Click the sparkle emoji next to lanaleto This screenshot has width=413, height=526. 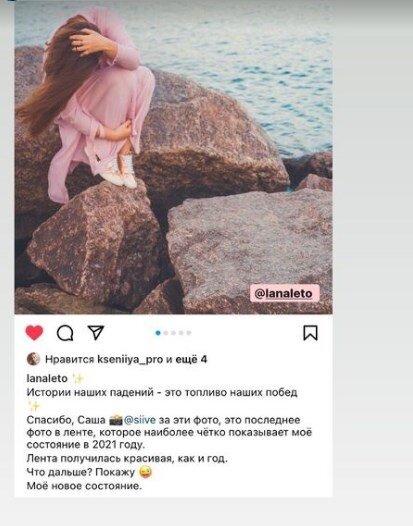click(78, 378)
